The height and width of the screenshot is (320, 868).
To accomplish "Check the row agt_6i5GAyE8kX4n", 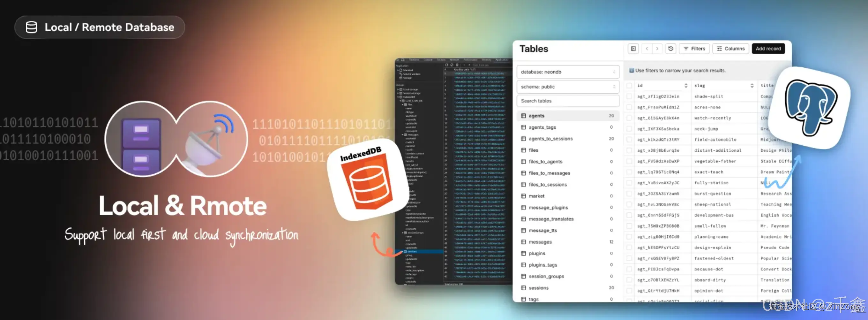I will [x=629, y=118].
